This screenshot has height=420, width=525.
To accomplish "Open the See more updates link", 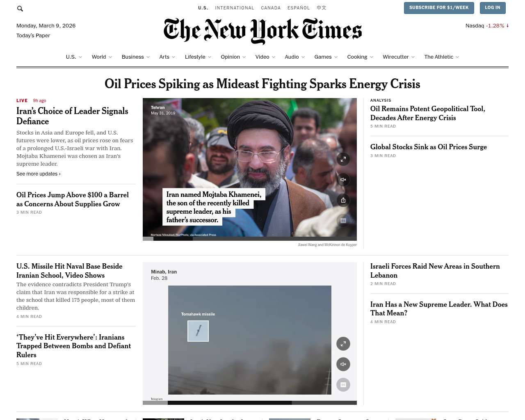I will pos(39,174).
